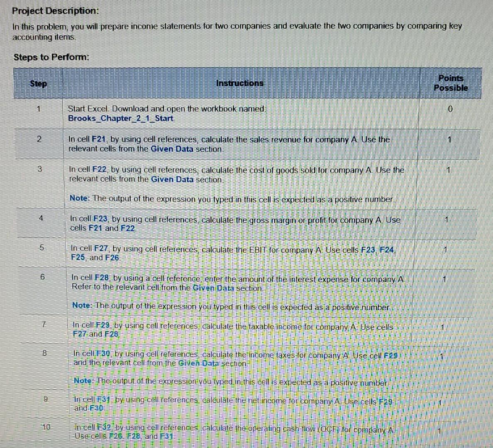The width and height of the screenshot is (493, 448).
Task: Click "In cell F23" at start of step 4
Action: [x=89, y=219]
